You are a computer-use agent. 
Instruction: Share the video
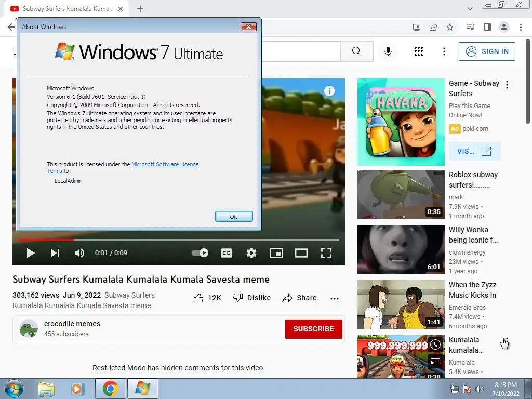click(300, 298)
